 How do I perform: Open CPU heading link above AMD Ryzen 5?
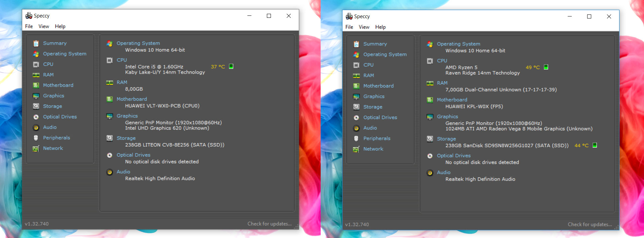coord(442,61)
